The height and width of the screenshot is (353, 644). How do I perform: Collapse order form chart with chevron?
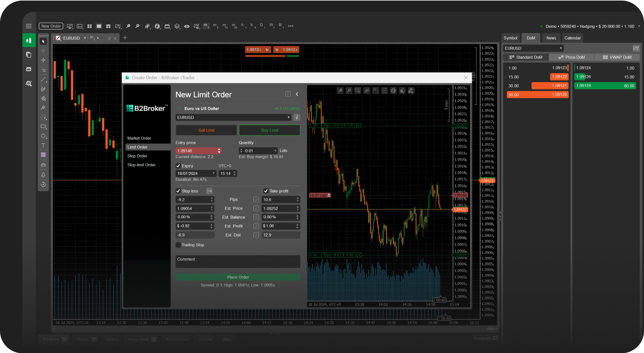pos(297,94)
